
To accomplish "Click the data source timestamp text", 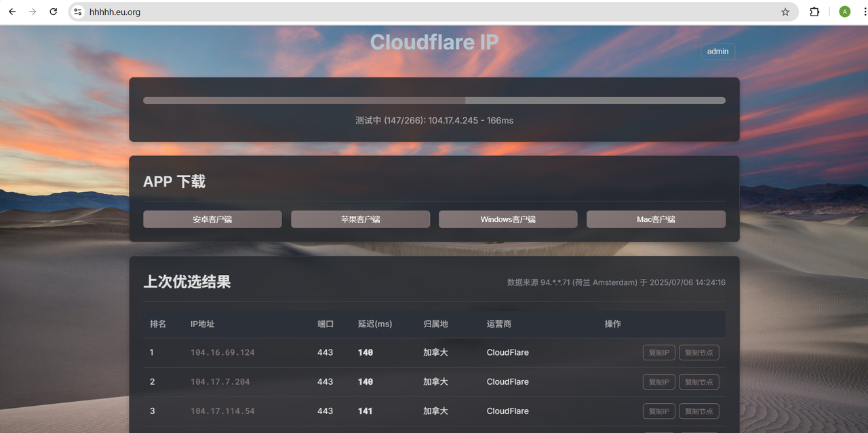I will [x=616, y=282].
